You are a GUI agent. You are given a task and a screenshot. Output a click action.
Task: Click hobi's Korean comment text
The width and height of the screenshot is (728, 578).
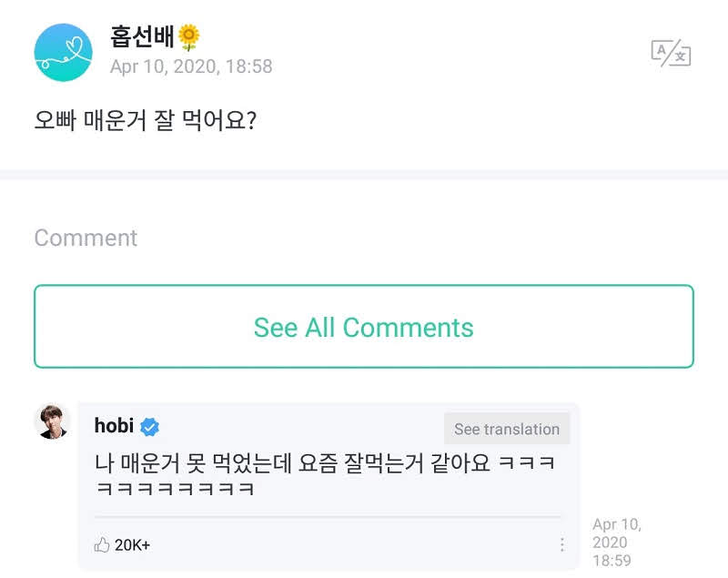(x=325, y=475)
